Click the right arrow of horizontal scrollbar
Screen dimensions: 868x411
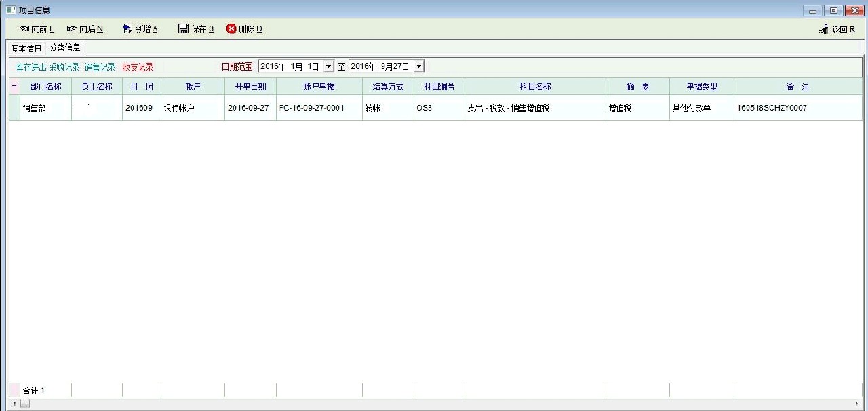857,404
